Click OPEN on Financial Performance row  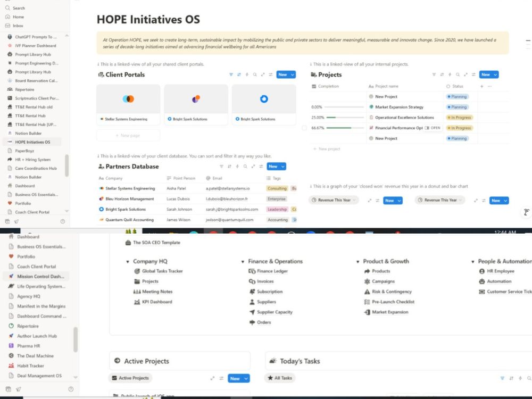433,128
